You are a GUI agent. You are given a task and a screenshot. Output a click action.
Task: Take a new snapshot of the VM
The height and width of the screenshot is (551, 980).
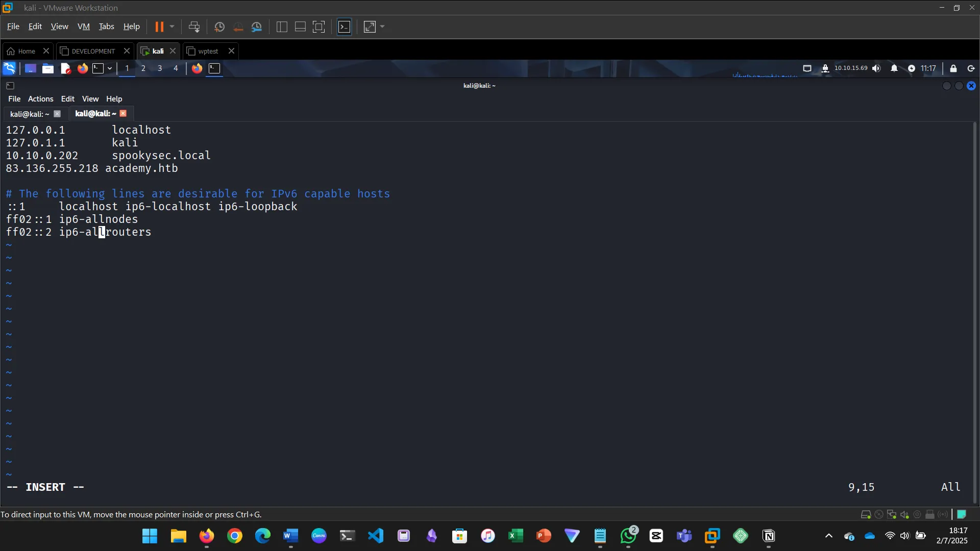[x=219, y=27]
